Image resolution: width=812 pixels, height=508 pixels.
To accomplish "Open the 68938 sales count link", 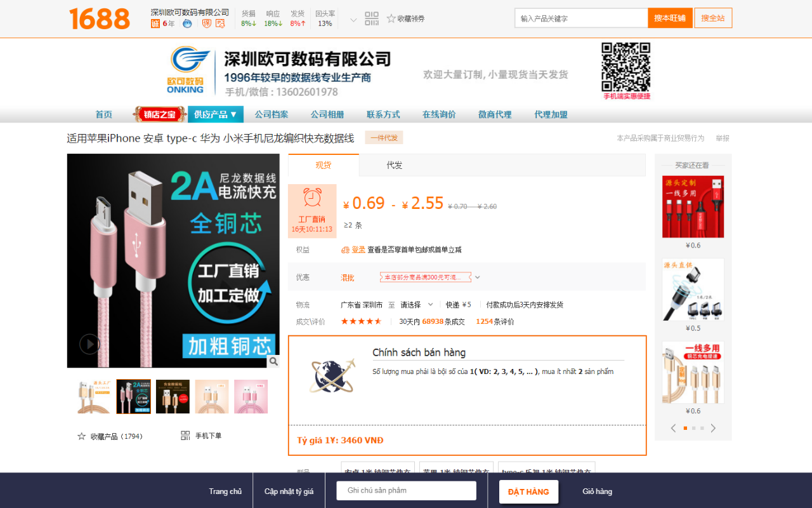I will click(433, 321).
